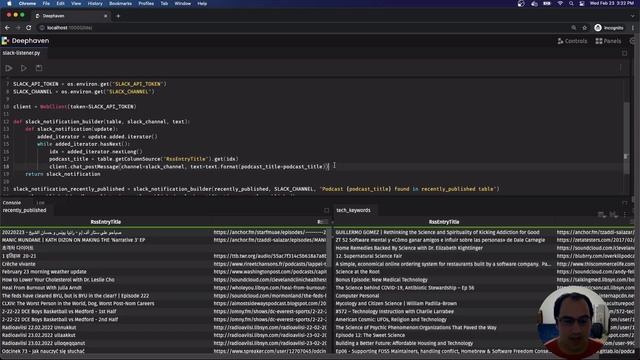This screenshot has width=640, height=360.
Task: Open the Controls menu in Deephaven
Action: (x=572, y=41)
